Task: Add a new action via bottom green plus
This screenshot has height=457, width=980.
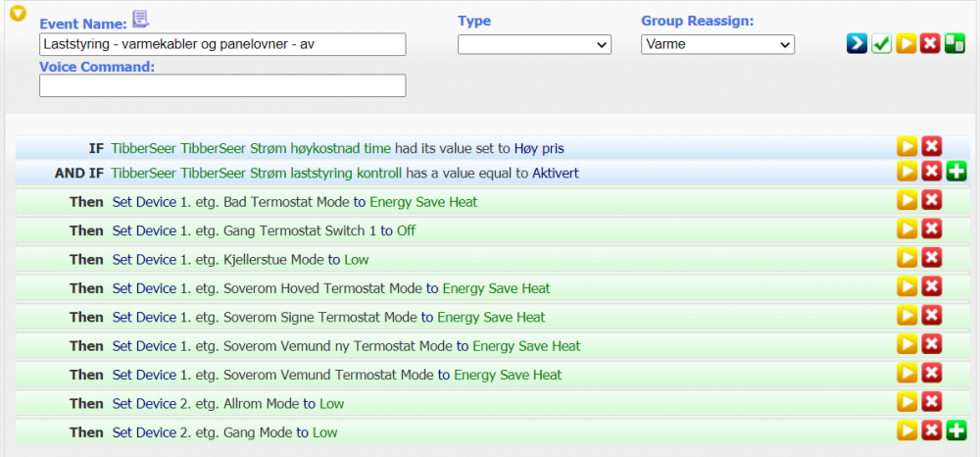Action: point(956,431)
